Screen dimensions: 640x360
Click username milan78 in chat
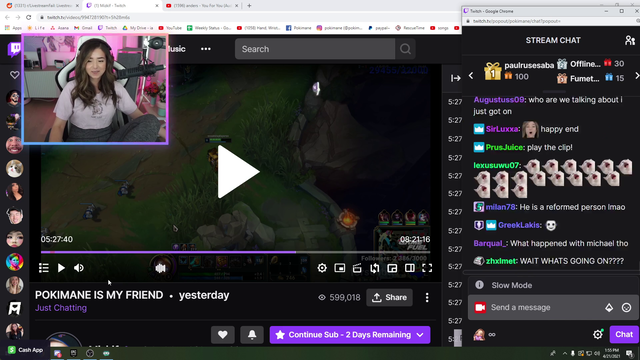click(x=500, y=207)
